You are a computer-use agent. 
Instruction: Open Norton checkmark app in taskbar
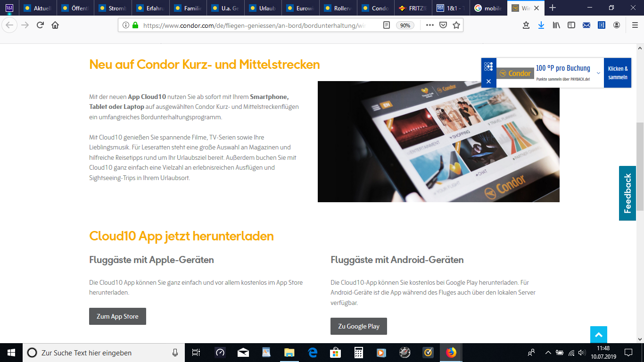pos(428,353)
